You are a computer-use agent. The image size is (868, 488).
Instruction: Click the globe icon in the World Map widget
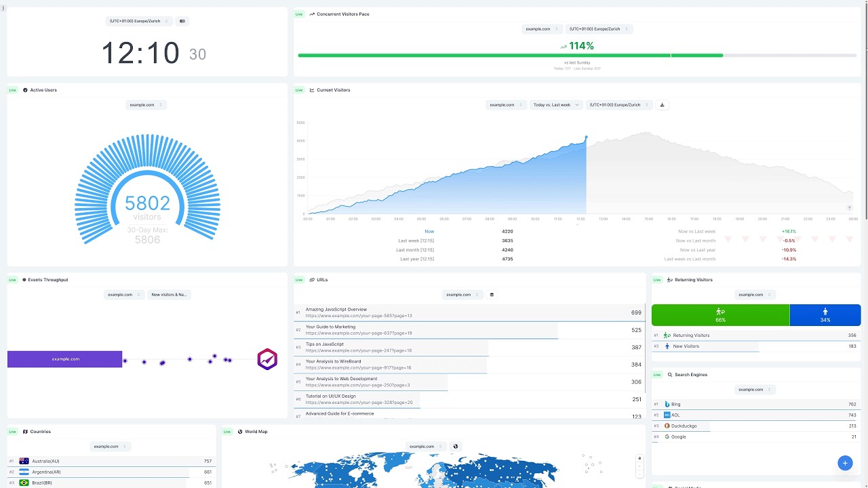click(455, 447)
